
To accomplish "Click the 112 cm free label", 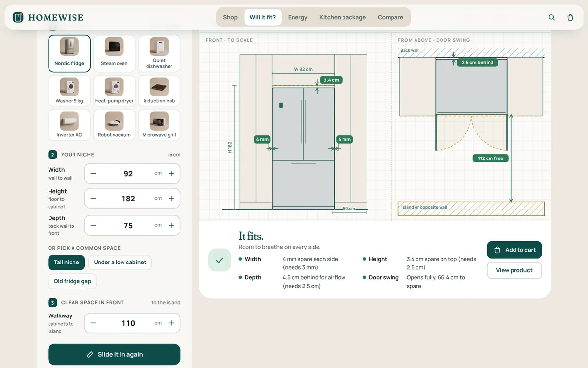I will (x=490, y=158).
